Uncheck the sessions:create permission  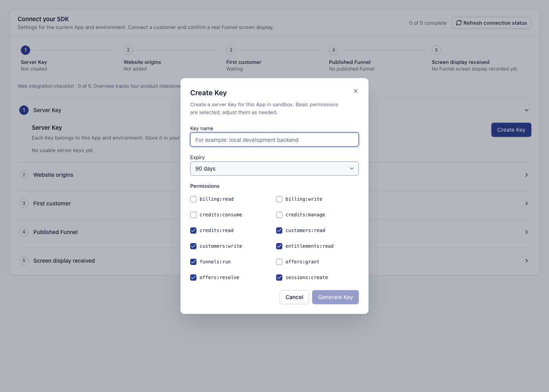[279, 278]
